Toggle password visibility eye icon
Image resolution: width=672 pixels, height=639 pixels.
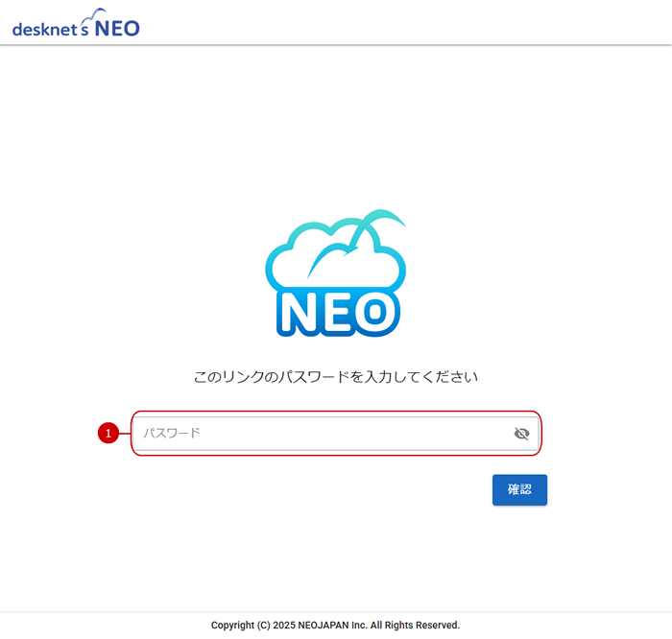pyautogui.click(x=521, y=434)
